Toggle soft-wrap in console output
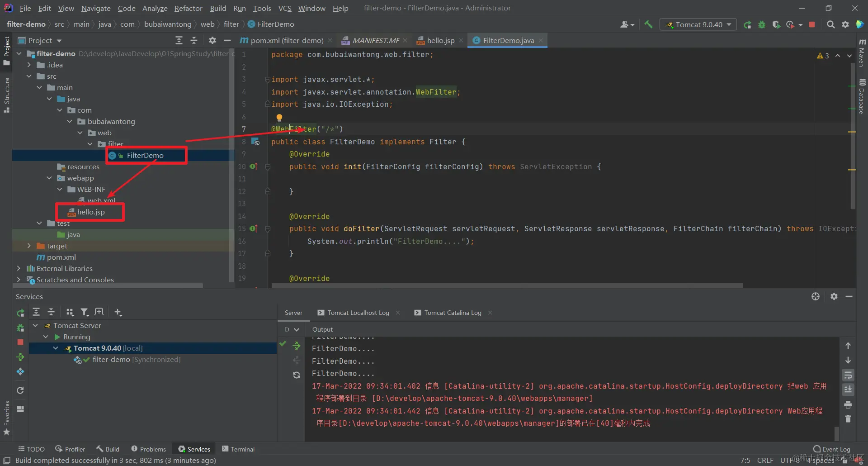Screen dimensions: 868x466 tap(848, 375)
